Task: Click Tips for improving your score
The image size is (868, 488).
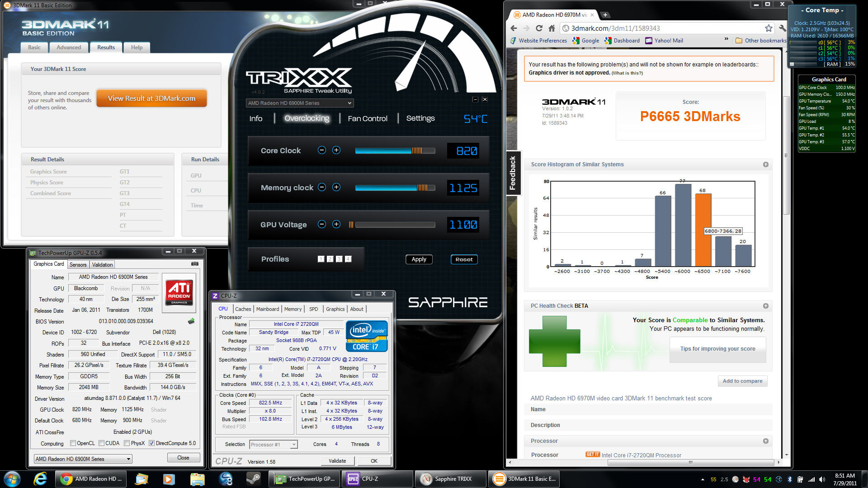Action: pos(717,349)
